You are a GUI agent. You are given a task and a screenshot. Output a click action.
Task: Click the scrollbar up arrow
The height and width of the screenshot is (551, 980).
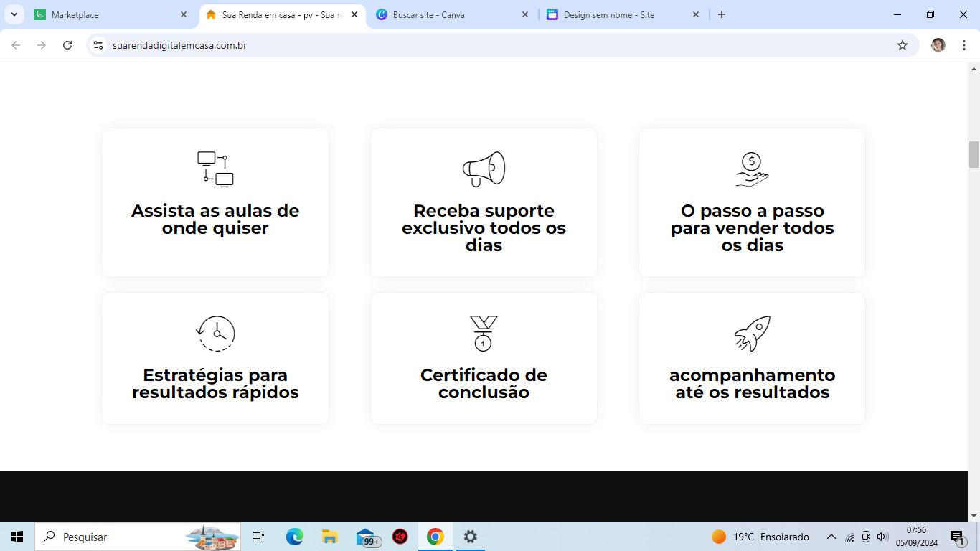coord(974,69)
